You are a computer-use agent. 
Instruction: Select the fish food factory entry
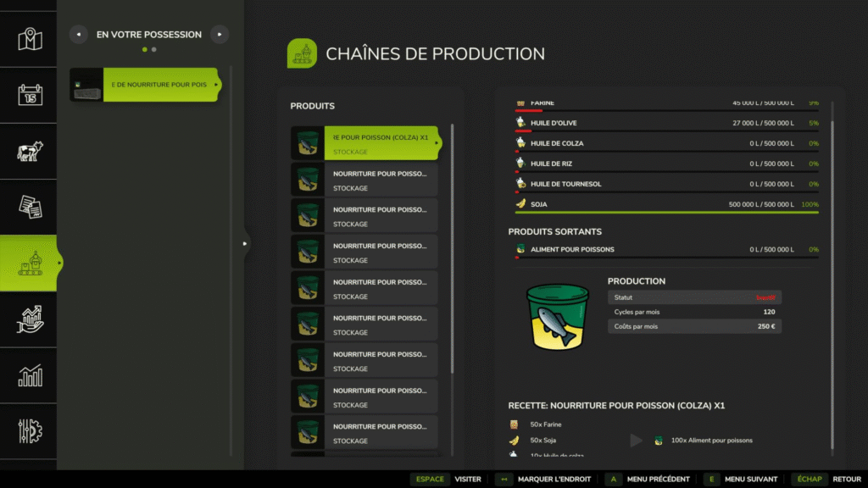click(x=146, y=85)
